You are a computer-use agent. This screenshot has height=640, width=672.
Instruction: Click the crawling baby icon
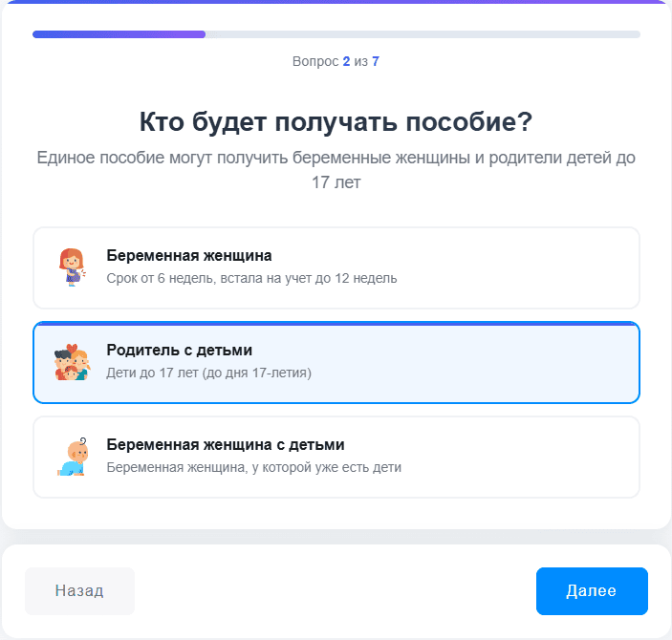pos(71,457)
